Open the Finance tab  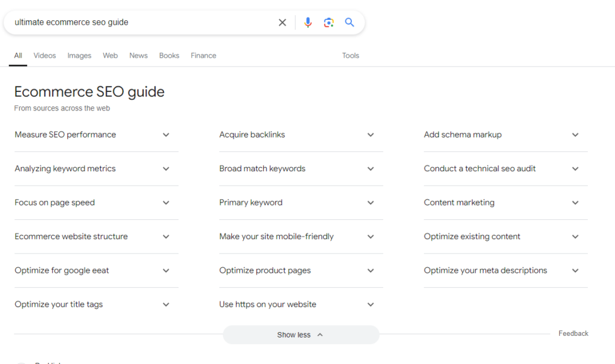point(204,56)
